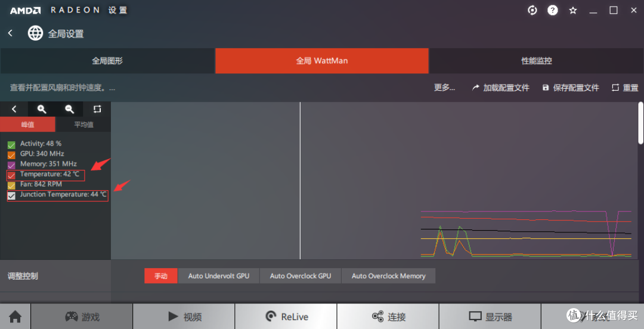
Task: Open 显示器 display section
Action: coord(490,316)
